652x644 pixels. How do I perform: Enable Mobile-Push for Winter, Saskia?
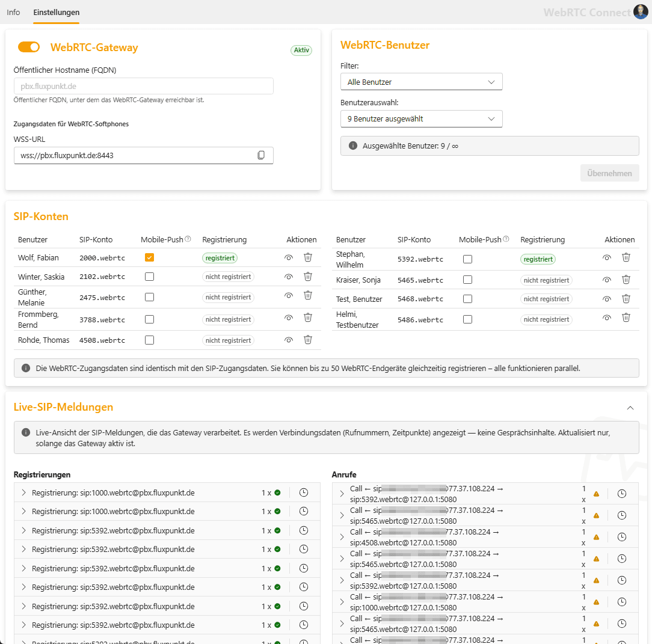point(149,277)
